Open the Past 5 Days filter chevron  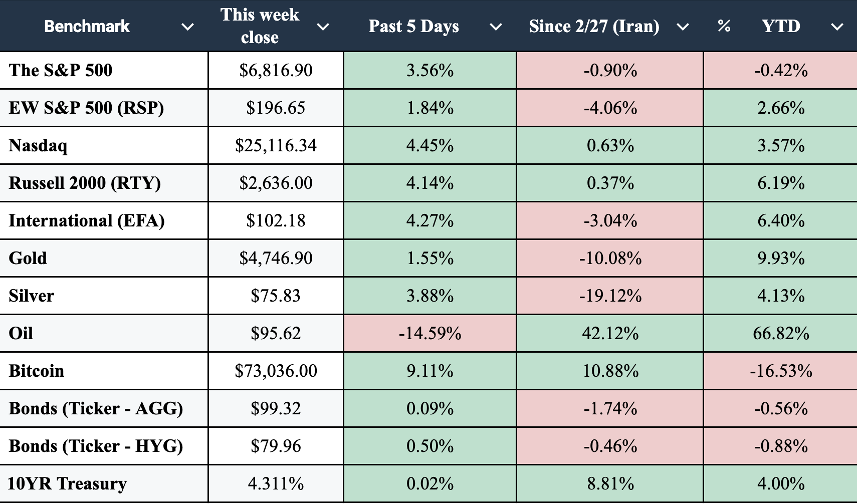click(496, 27)
